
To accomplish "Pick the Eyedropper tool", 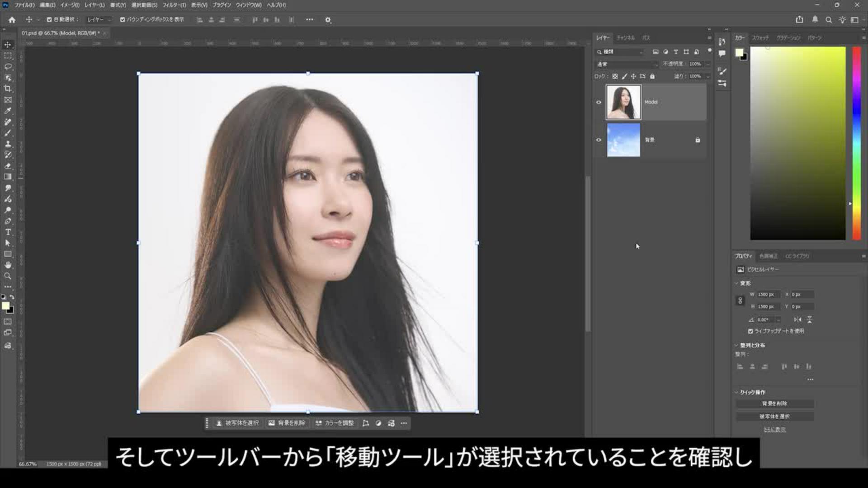I will pos(8,111).
